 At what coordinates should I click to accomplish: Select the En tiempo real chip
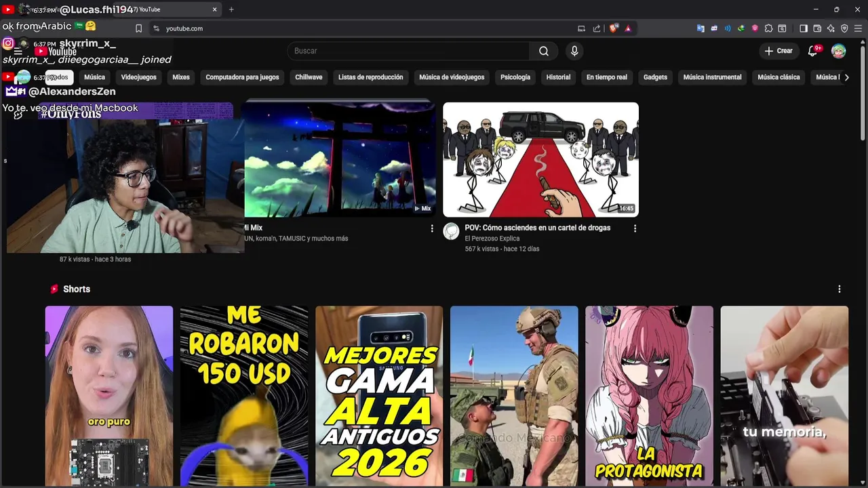607,77
